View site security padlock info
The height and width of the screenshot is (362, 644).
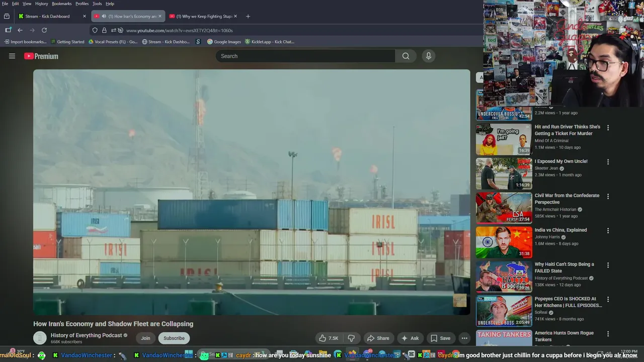(x=104, y=30)
